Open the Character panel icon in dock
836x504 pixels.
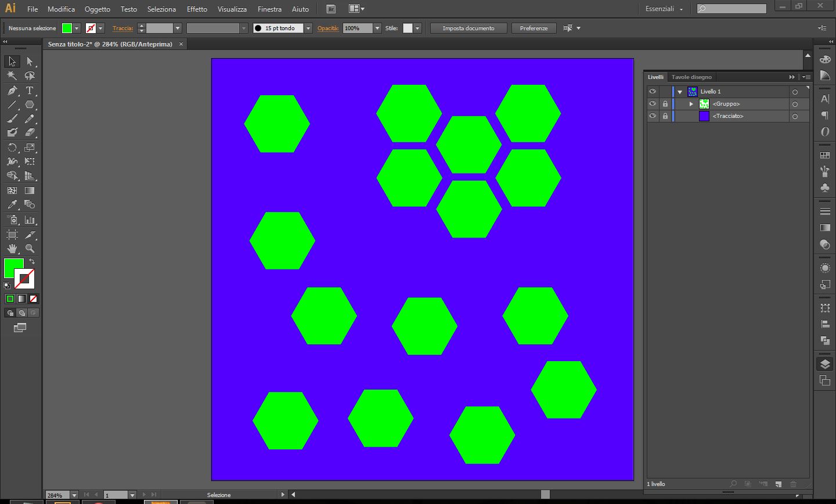point(824,99)
